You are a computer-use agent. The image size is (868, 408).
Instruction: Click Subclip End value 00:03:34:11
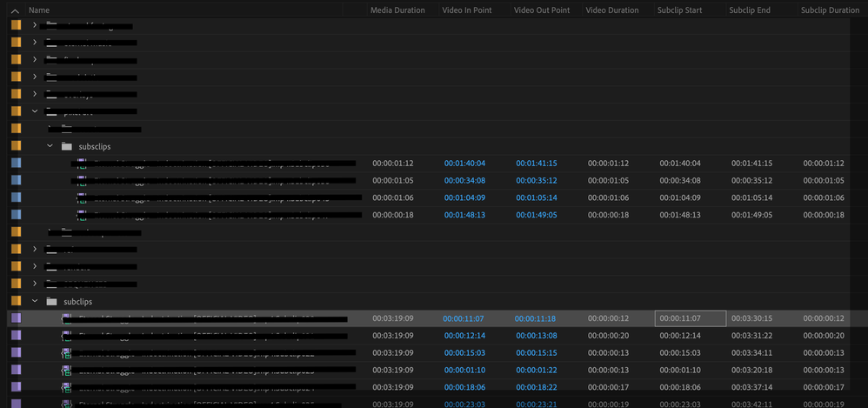pos(751,353)
